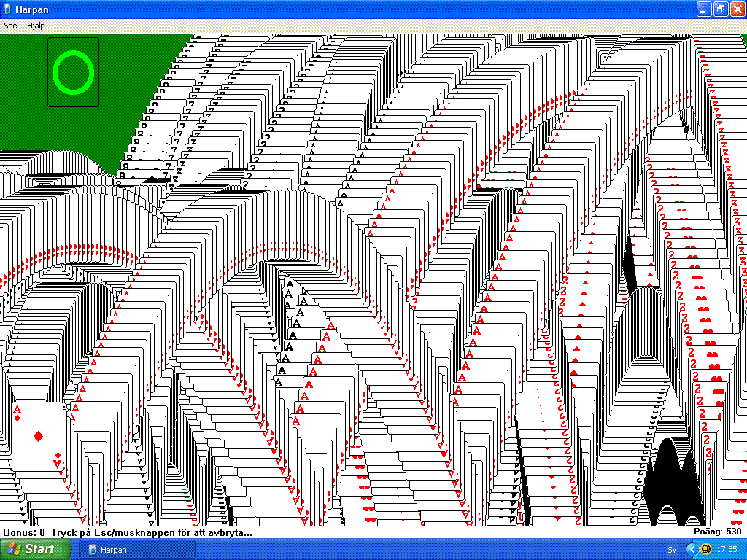Open the Spel menu
Screen dimensions: 747x560
tap(11, 26)
